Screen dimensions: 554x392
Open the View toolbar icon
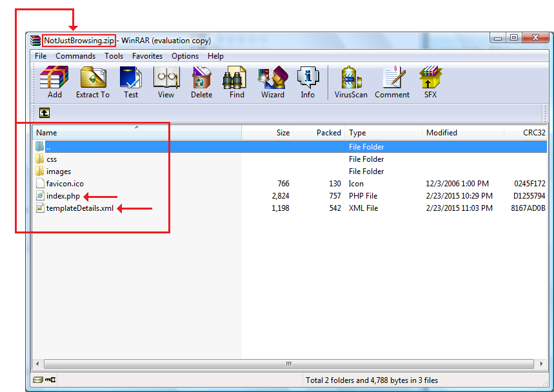pyautogui.click(x=166, y=82)
